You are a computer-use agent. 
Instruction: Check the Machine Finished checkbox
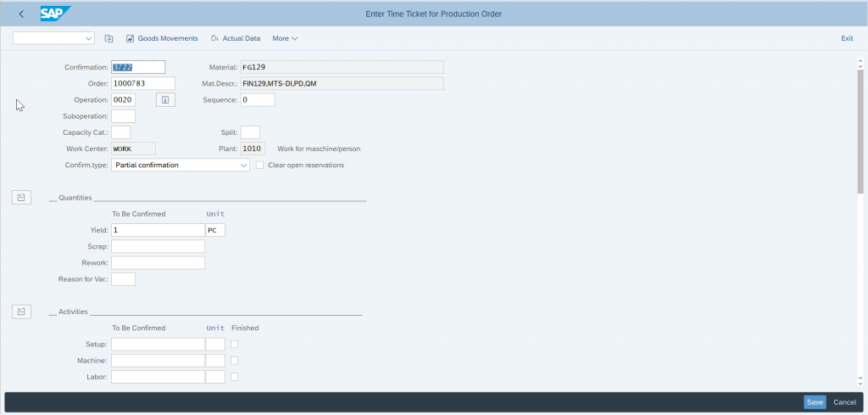click(x=235, y=361)
